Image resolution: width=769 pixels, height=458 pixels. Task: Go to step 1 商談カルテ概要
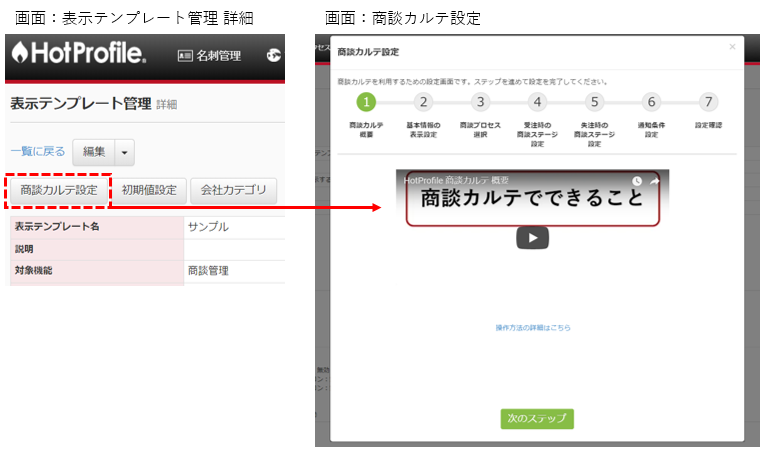point(366,102)
